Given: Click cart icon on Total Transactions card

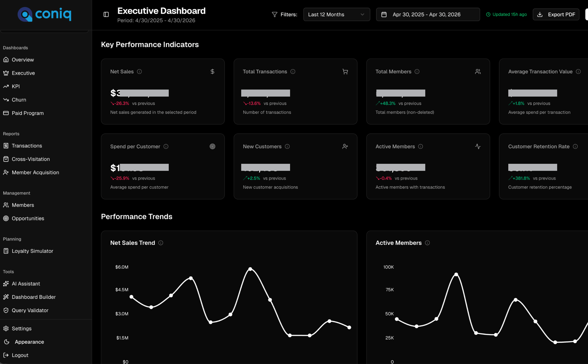Looking at the screenshot, I should [345, 72].
